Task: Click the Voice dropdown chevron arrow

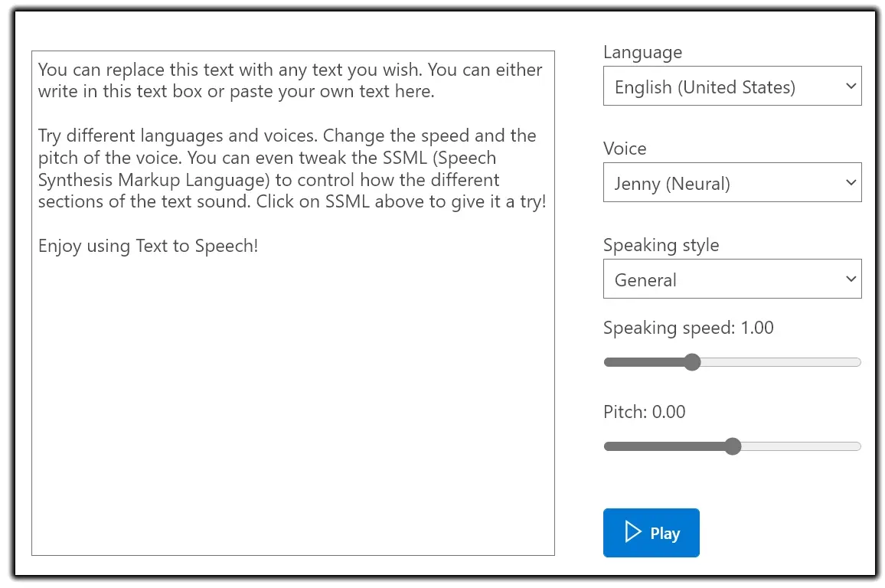Action: pos(851,183)
